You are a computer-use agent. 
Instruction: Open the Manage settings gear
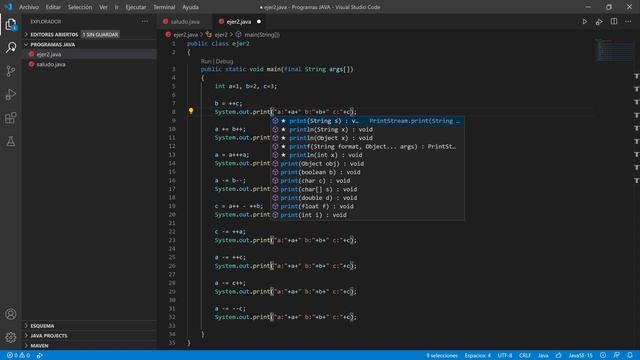(x=11, y=337)
